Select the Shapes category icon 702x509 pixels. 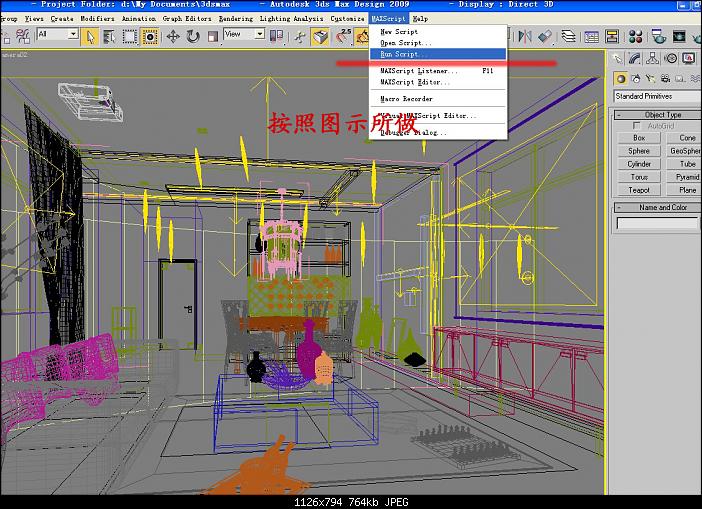pyautogui.click(x=636, y=79)
